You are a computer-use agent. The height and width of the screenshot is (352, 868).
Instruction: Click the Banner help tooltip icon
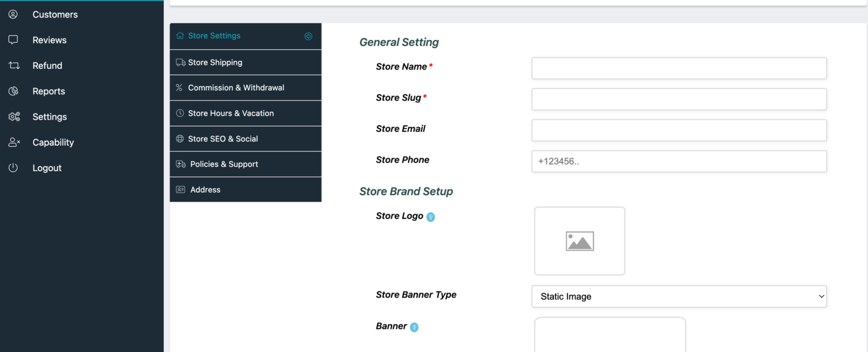click(x=414, y=327)
